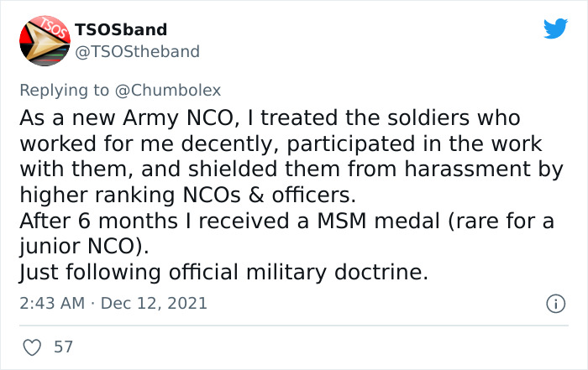
Task: Click the TSOSband display name
Action: 121,29
